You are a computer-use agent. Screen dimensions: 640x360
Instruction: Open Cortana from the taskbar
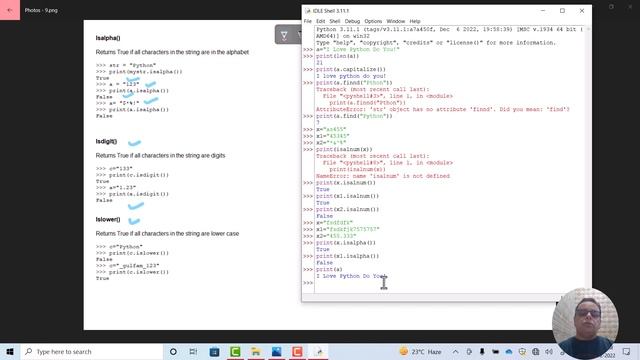click(173, 351)
